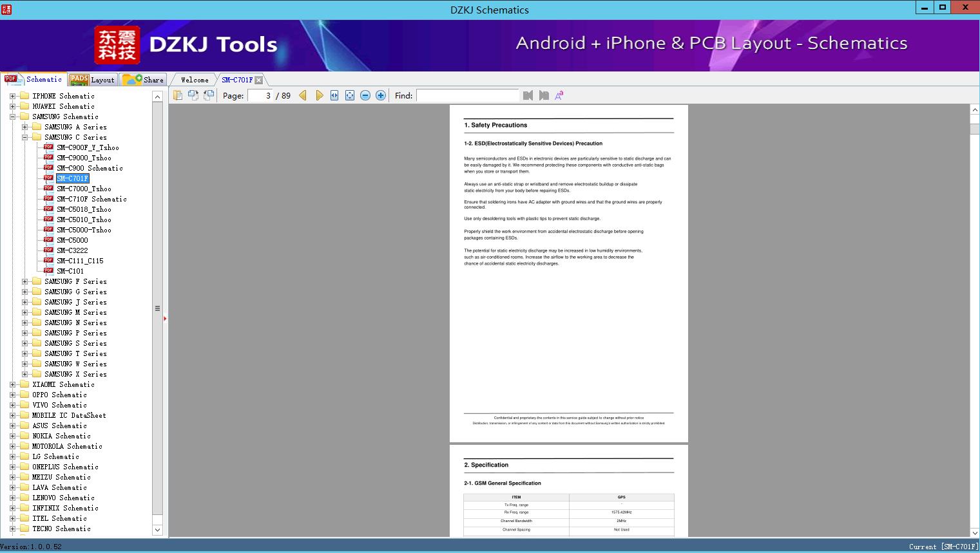The width and height of the screenshot is (980, 553).
Task: Click the find next icon
Action: coord(544,95)
